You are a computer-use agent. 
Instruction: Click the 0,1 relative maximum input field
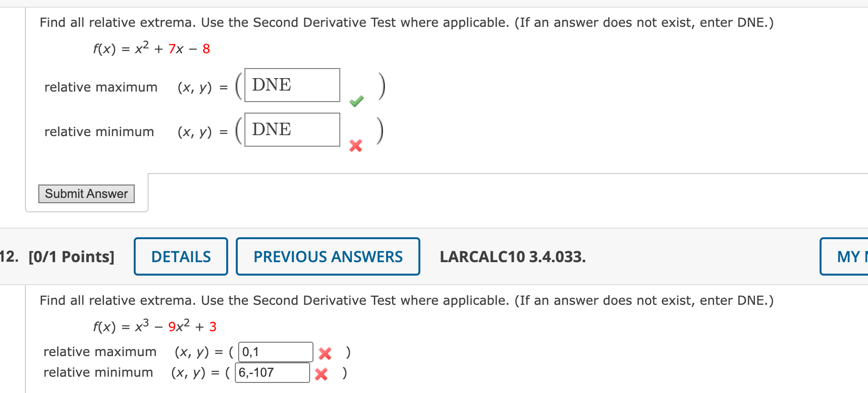[275, 351]
